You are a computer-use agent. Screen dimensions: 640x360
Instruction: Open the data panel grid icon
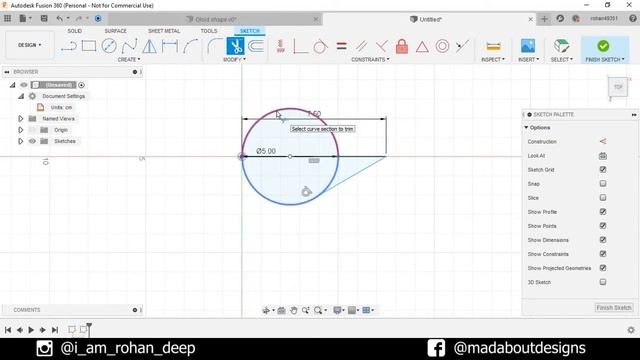(x=7, y=18)
